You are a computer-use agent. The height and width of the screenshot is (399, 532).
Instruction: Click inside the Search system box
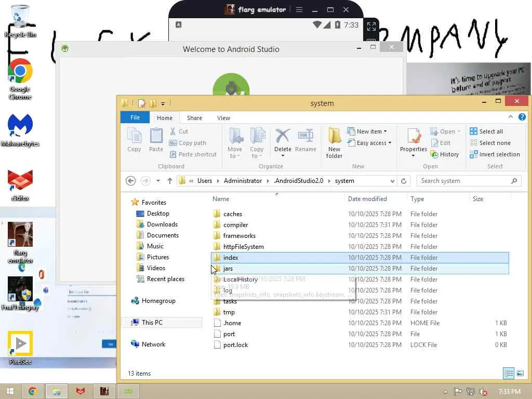(x=465, y=181)
